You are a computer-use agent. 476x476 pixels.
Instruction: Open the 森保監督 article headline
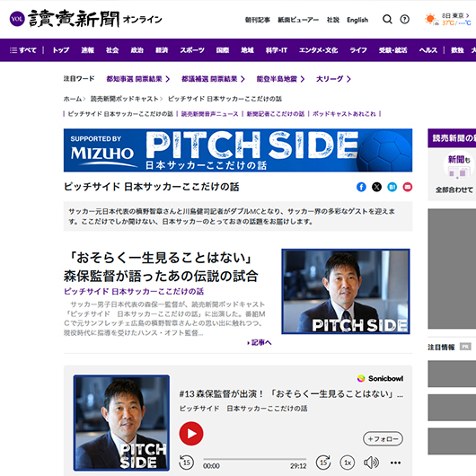click(161, 267)
